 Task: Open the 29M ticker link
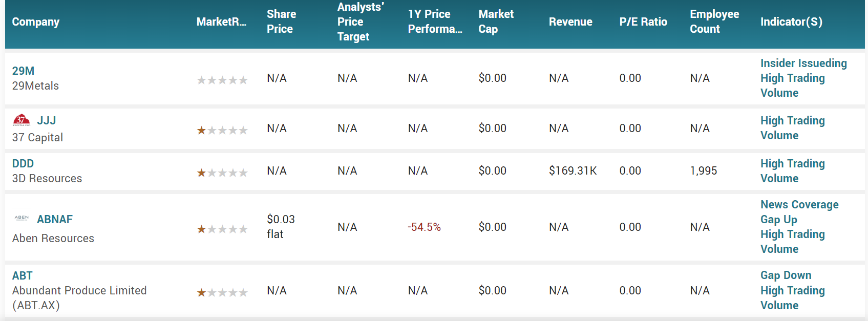tap(24, 71)
